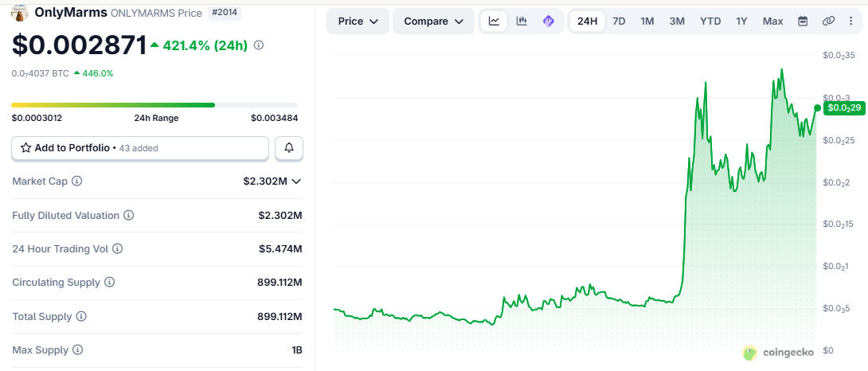
Task: Click the 24h high $0.003484
Action: [274, 118]
